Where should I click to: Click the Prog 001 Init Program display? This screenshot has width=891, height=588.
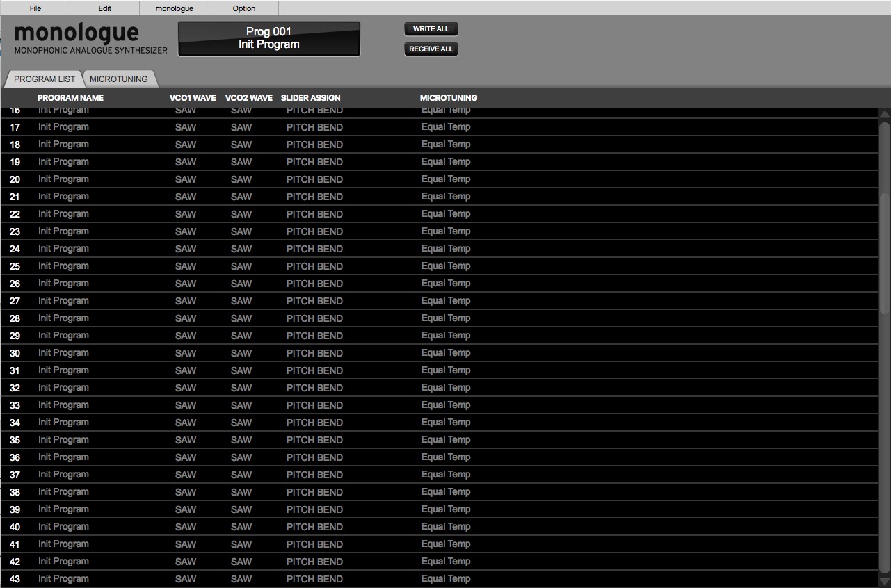pos(269,38)
